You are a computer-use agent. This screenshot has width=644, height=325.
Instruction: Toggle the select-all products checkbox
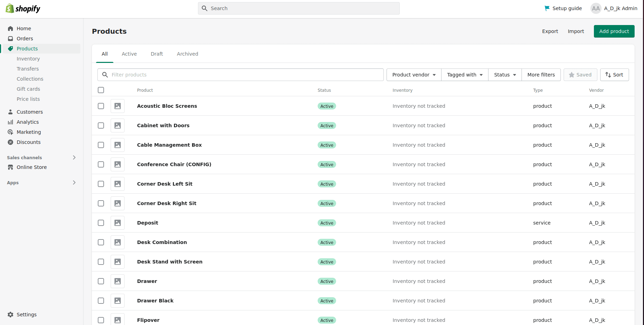[x=101, y=90]
